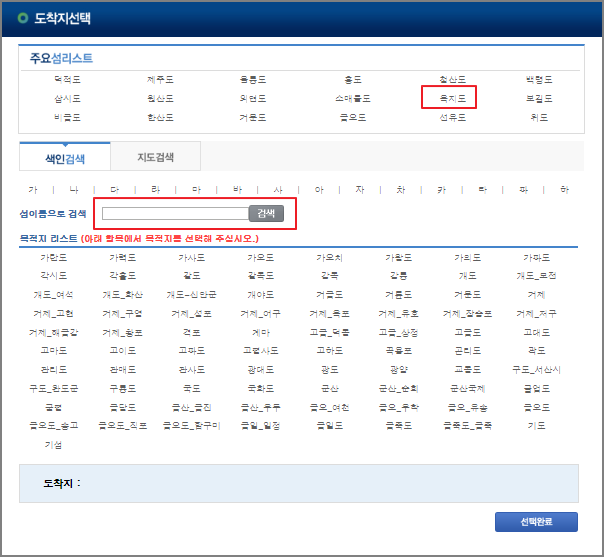Image resolution: width=604 pixels, height=557 pixels.
Task: Filter by index letter 파
Action: point(523,190)
